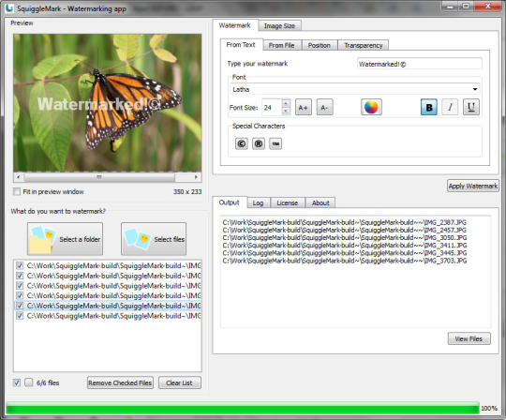The height and width of the screenshot is (420, 506).
Task: Open the License tab
Action: pos(288,203)
